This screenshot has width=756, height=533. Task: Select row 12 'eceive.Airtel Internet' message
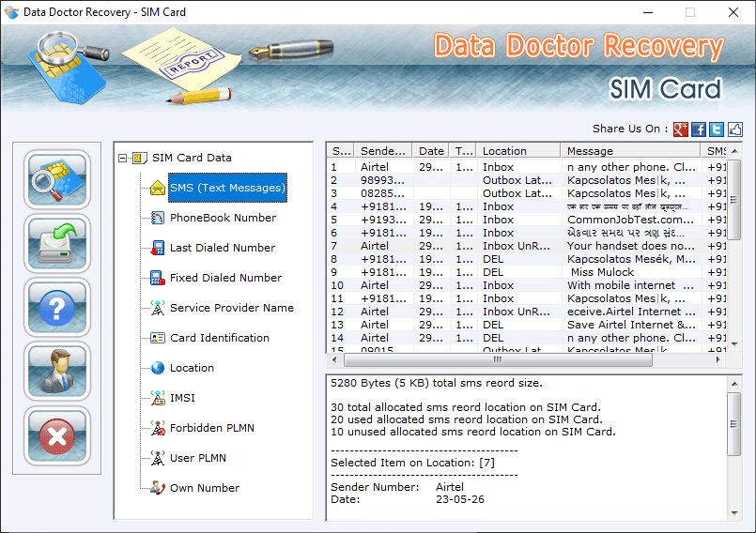point(528,312)
